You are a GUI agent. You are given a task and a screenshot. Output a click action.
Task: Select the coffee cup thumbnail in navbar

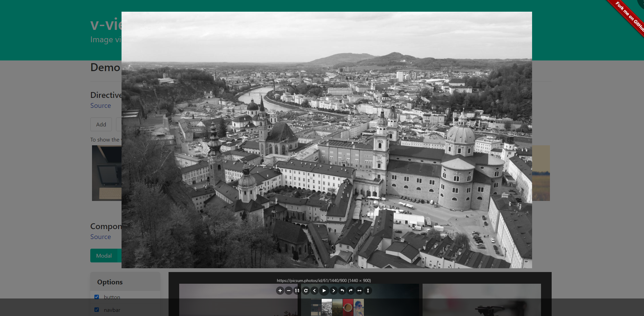pos(348,307)
